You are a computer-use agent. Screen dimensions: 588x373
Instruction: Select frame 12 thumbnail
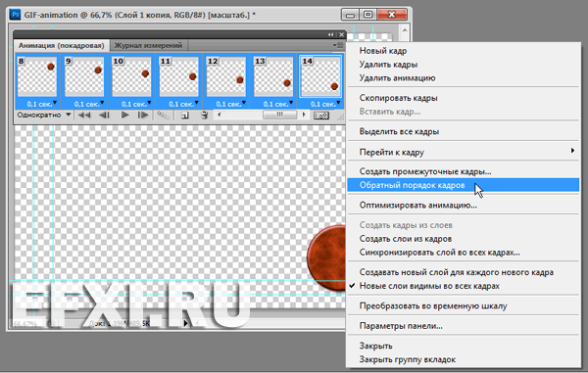click(226, 76)
